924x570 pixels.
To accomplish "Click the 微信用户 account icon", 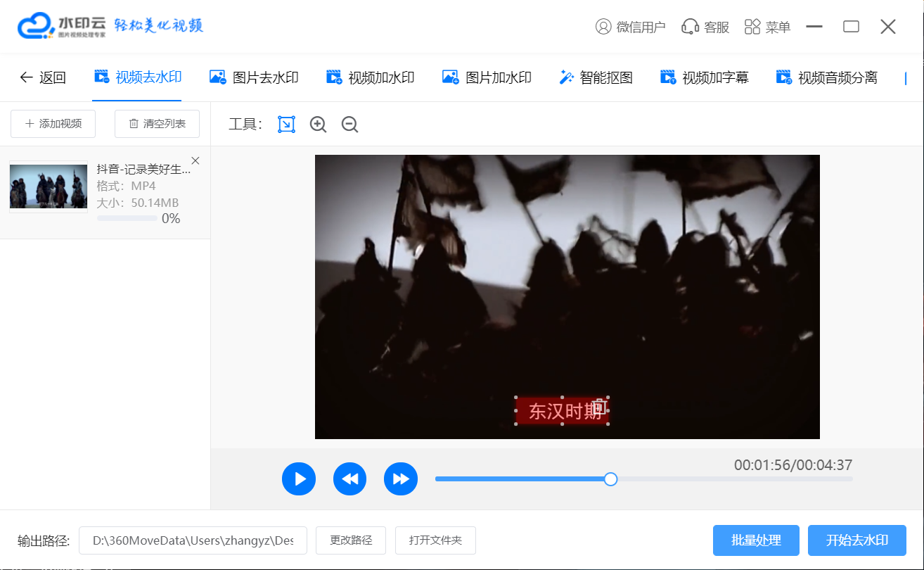I will coord(630,27).
